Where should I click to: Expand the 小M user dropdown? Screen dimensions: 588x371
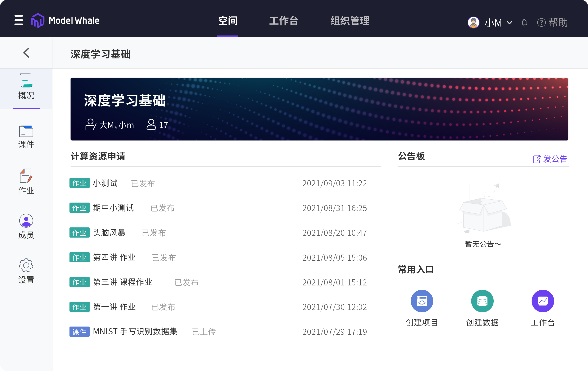click(498, 23)
